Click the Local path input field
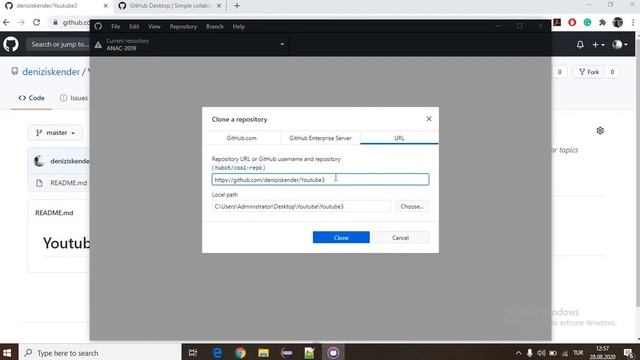The width and height of the screenshot is (640, 360). pyautogui.click(x=301, y=207)
